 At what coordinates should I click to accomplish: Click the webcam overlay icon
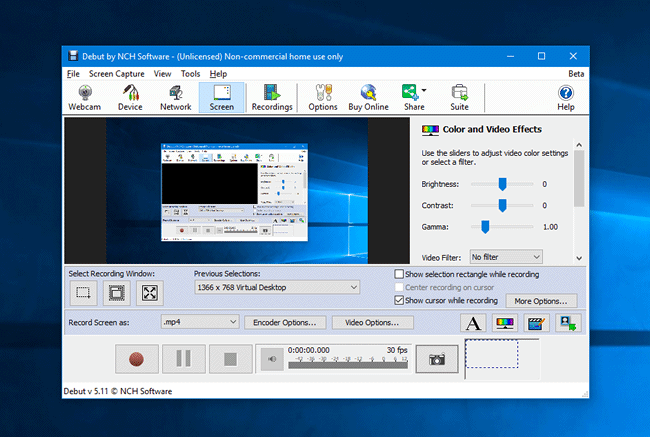(568, 323)
